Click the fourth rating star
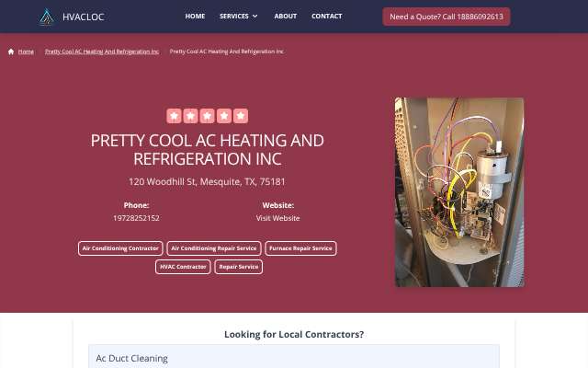Image resolution: width=588 pixels, height=368 pixels. 224,116
